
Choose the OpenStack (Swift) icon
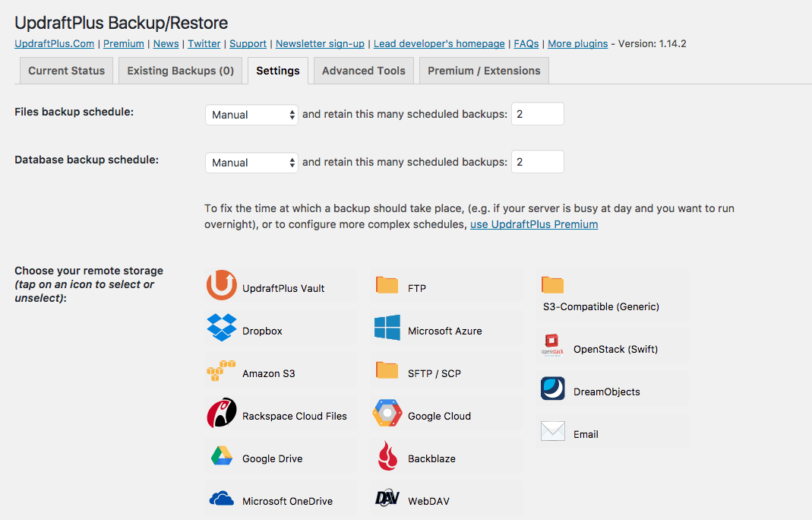point(552,346)
